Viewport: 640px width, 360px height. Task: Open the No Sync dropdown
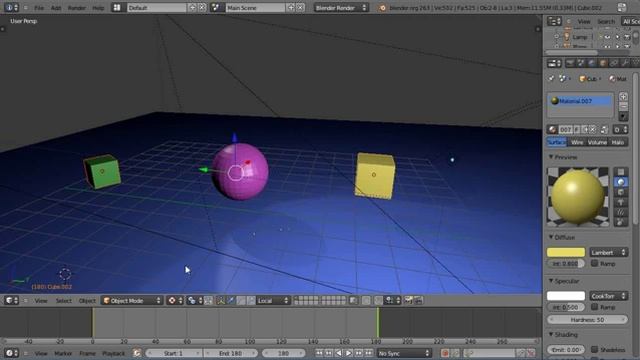[x=404, y=353]
